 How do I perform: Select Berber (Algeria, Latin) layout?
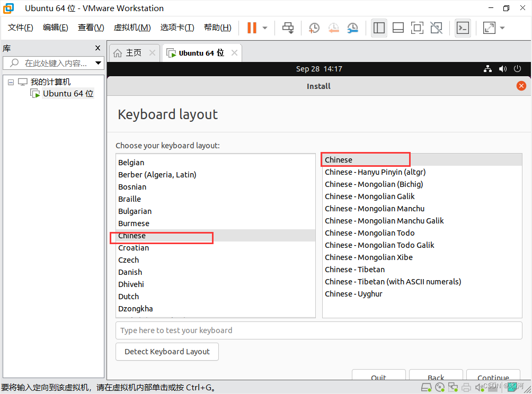pos(216,175)
